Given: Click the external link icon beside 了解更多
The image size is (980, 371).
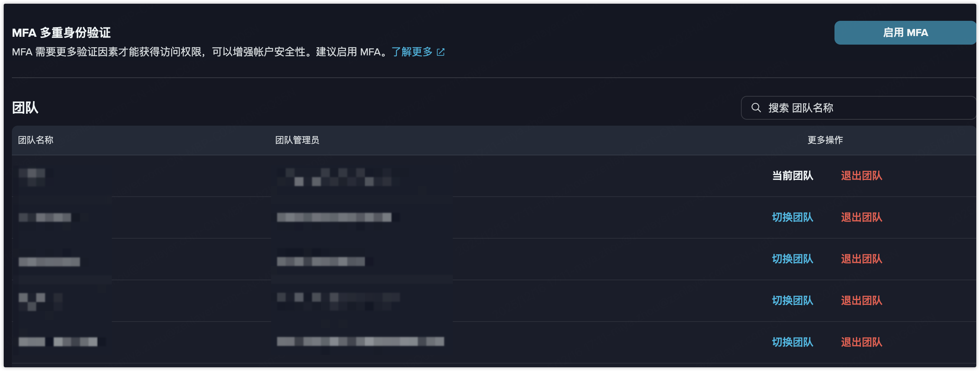Looking at the screenshot, I should 441,52.
